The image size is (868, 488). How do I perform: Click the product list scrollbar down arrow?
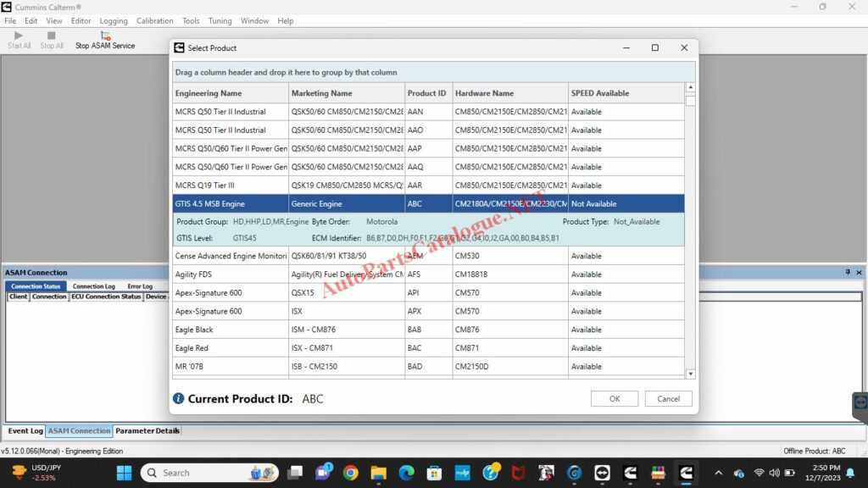coord(690,374)
